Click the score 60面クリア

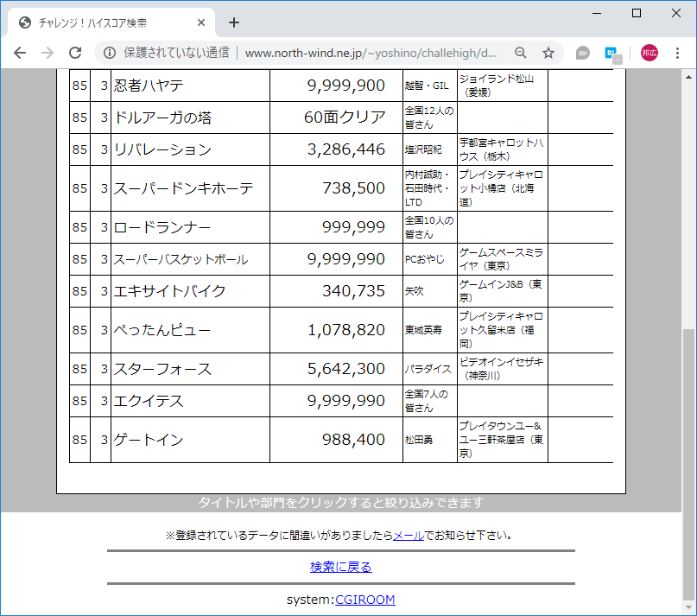tap(345, 117)
